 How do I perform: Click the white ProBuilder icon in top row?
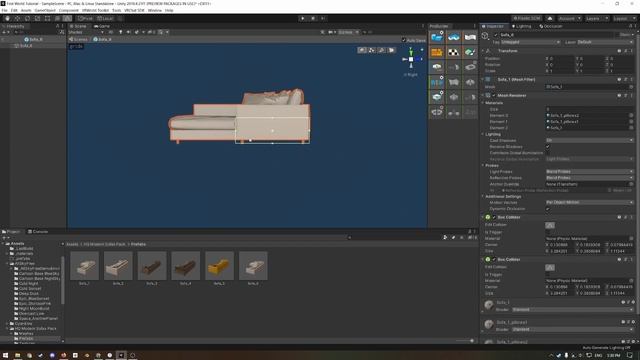pyautogui.click(x=470, y=37)
